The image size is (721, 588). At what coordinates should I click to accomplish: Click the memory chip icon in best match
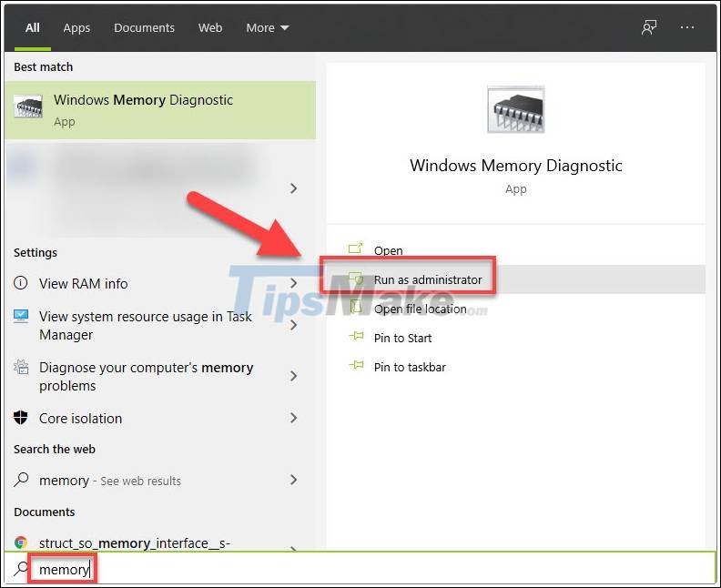coord(28,106)
